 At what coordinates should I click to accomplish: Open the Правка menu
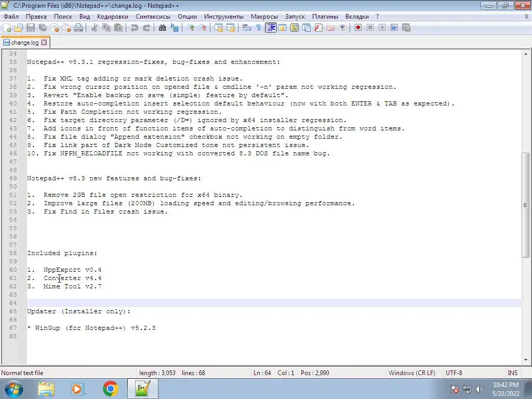click(36, 17)
